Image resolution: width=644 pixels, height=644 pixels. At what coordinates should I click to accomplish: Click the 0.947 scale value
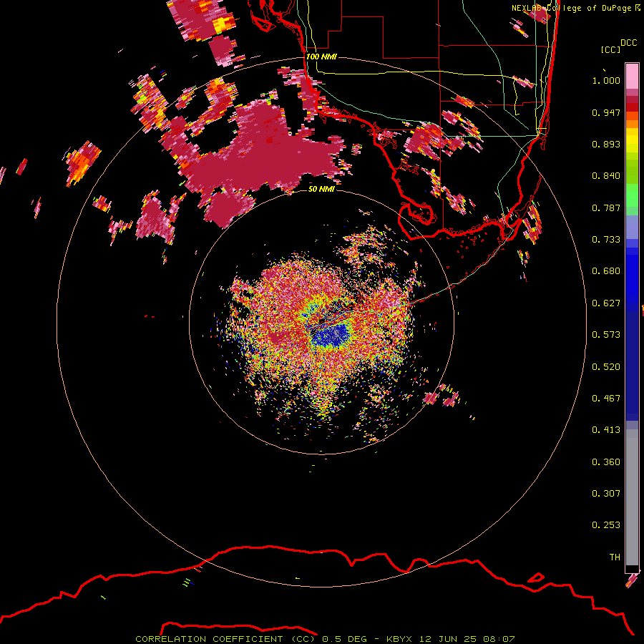coord(606,112)
